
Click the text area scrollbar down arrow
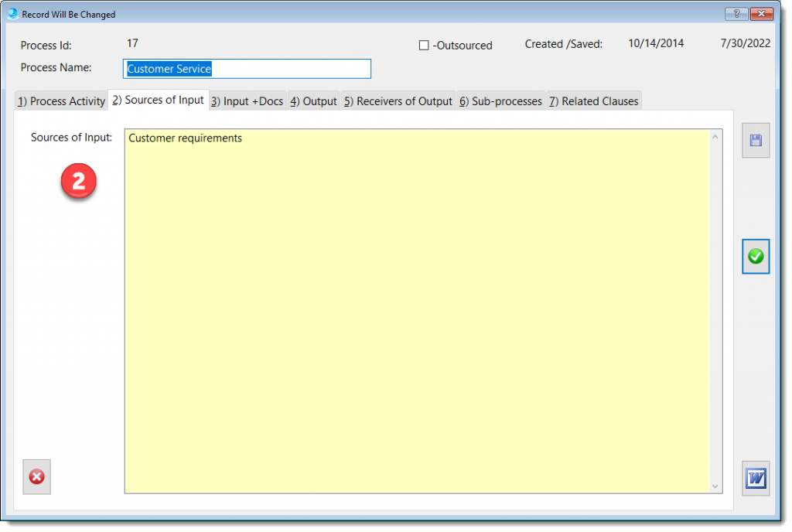point(715,485)
